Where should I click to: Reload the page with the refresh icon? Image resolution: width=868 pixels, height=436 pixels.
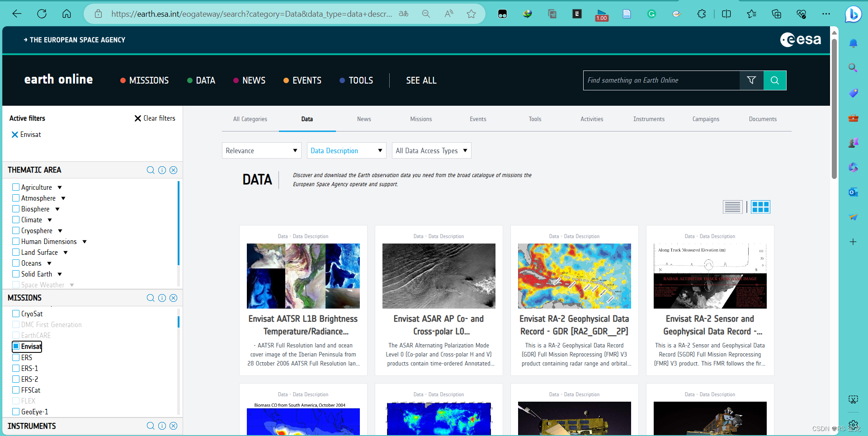coord(42,14)
